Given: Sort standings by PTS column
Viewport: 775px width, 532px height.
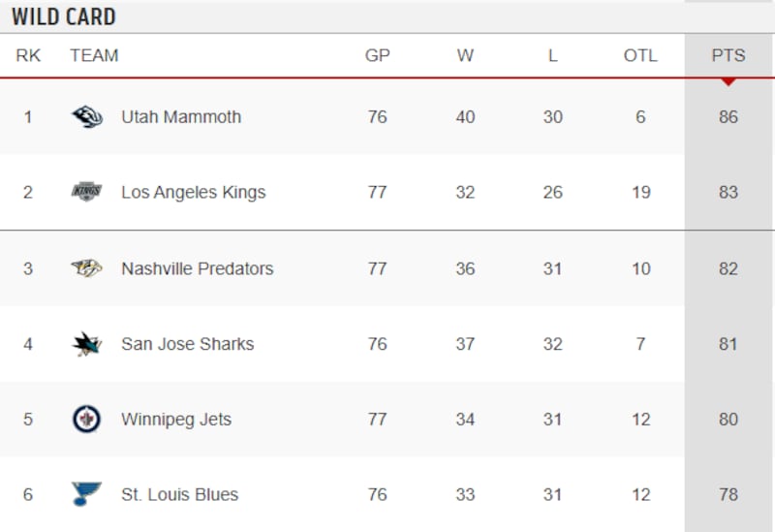Looking at the screenshot, I should (x=728, y=56).
